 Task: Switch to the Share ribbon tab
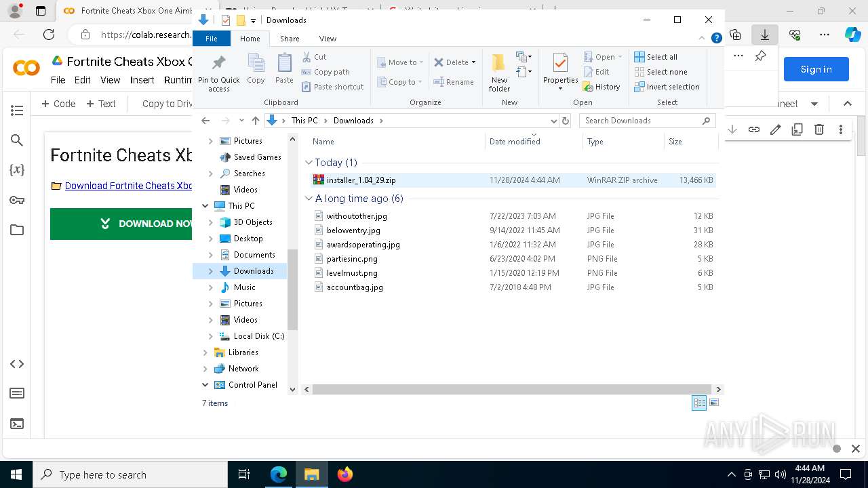290,39
